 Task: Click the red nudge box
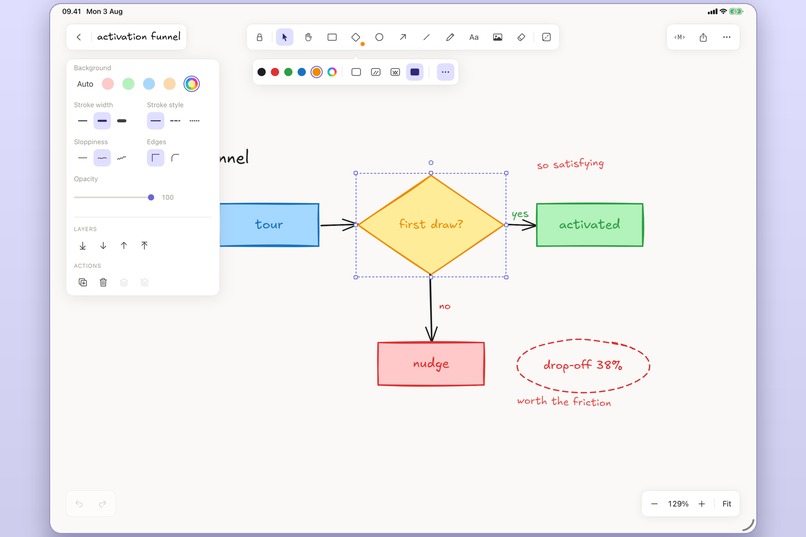[431, 363]
